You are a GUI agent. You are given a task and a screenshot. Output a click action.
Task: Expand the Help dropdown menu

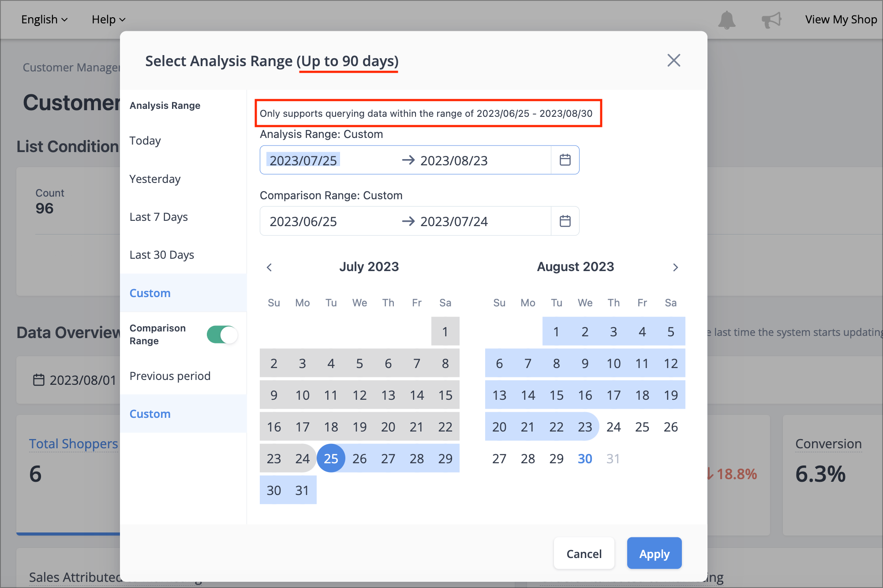coord(109,19)
